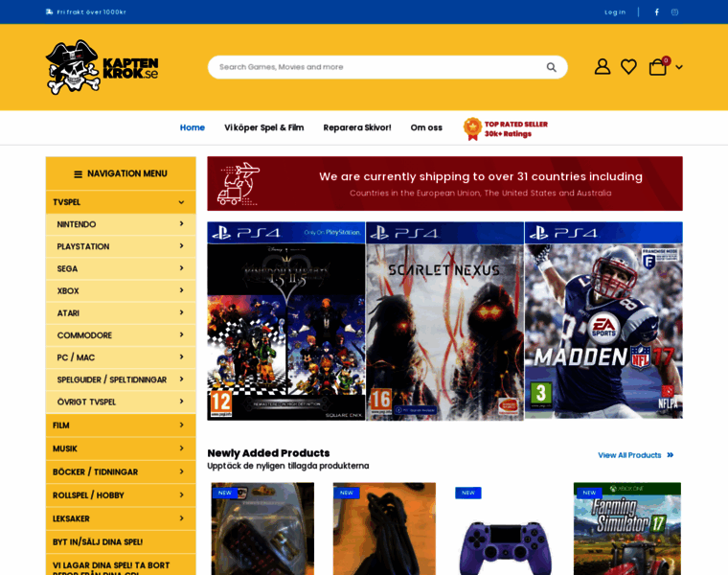Expand the MUSIK category arrow
Image resolution: width=728 pixels, height=575 pixels.
pos(182,448)
